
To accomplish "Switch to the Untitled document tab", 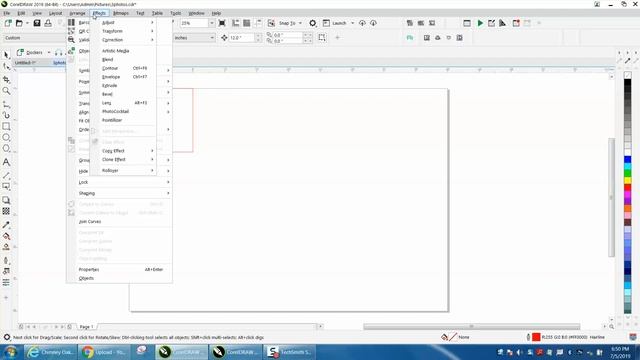I will pos(25,62).
